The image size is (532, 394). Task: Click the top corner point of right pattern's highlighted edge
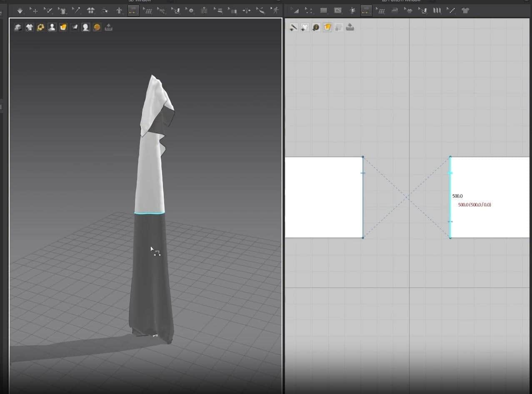(450, 157)
